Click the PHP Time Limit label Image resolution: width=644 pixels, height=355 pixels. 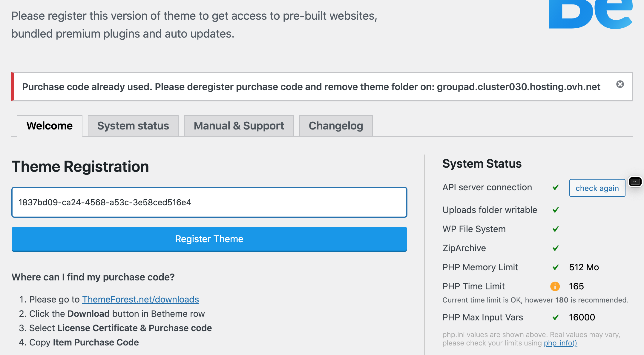474,286
